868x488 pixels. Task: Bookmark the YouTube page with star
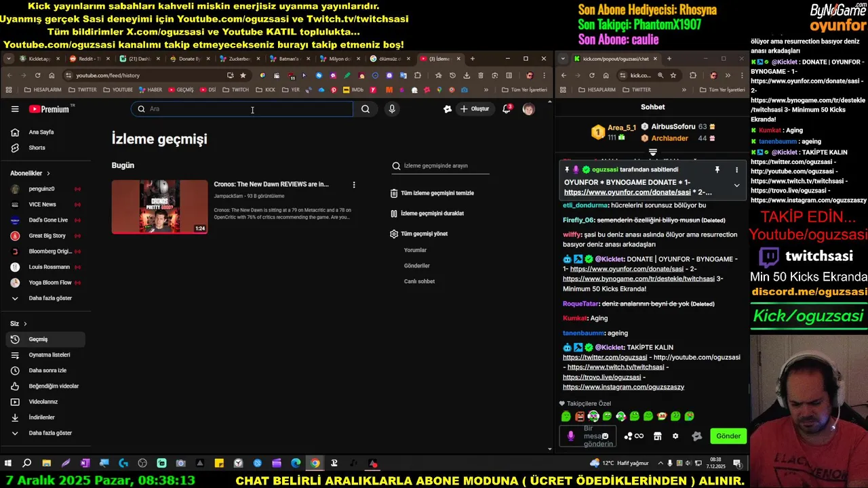click(x=243, y=75)
